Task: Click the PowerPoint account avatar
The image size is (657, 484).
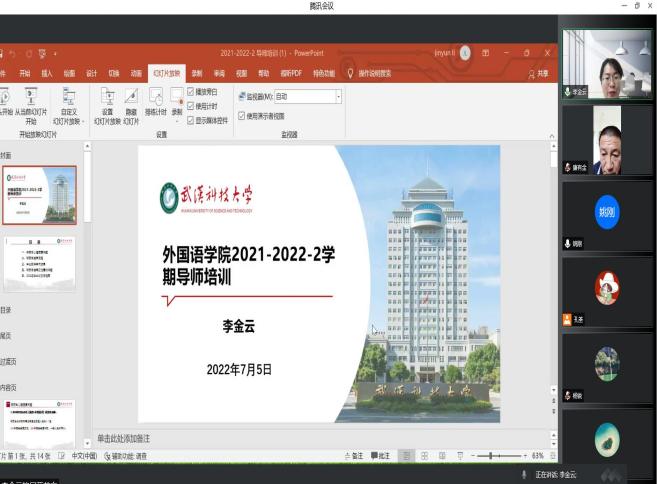Action: click(x=465, y=53)
